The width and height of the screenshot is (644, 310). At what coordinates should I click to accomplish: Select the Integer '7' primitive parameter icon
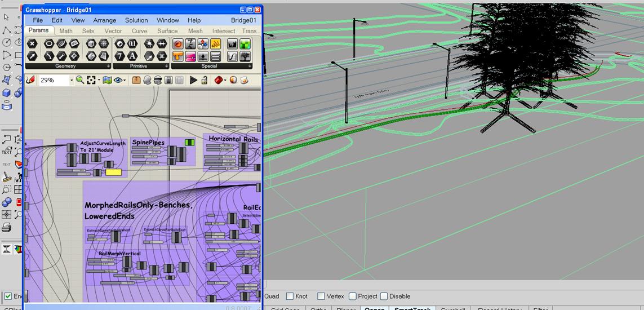tap(119, 56)
